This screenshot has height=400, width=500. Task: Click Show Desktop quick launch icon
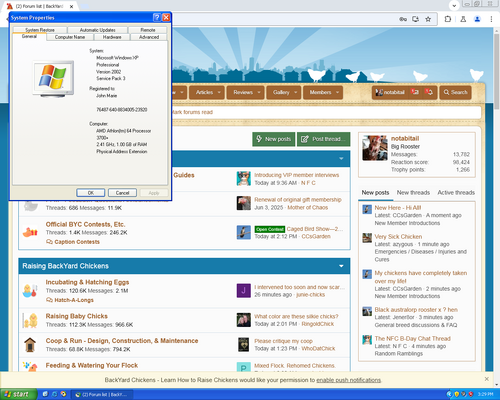pos(45,394)
